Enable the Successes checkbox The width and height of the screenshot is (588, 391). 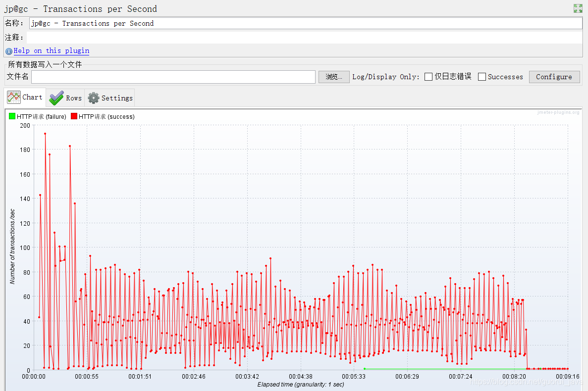(482, 77)
